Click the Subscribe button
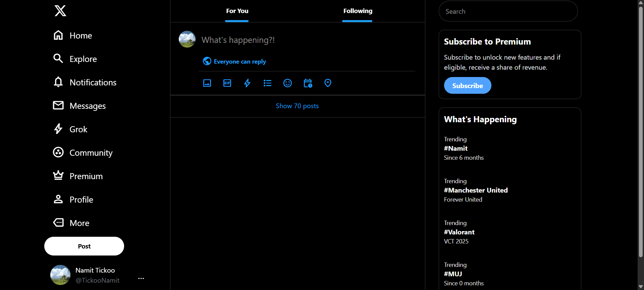The width and height of the screenshot is (644, 290). (468, 86)
